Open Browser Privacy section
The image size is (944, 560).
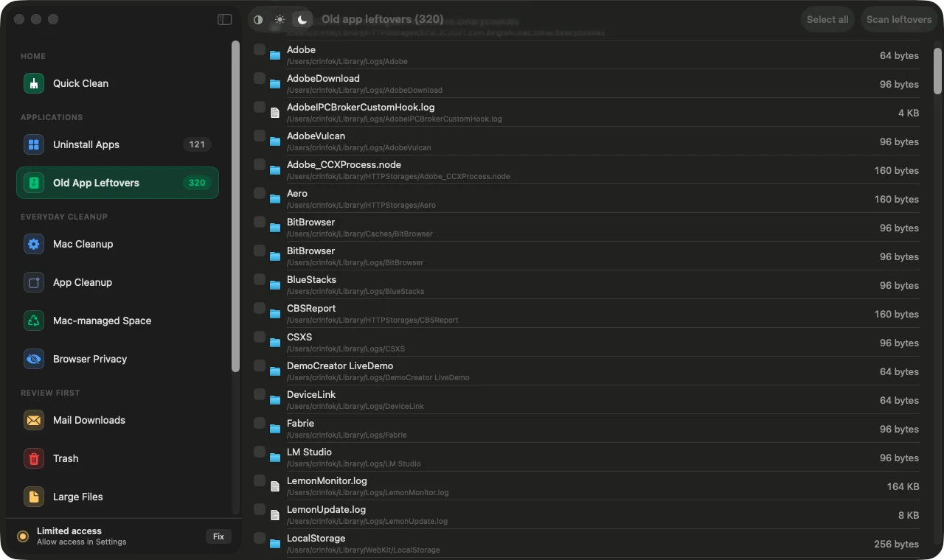click(x=117, y=359)
